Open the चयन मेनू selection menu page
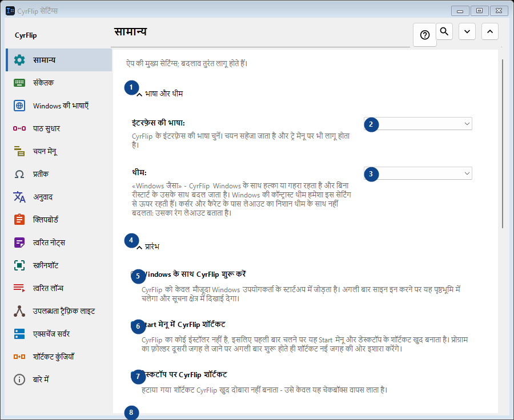This screenshot has width=514, height=420. point(59,151)
